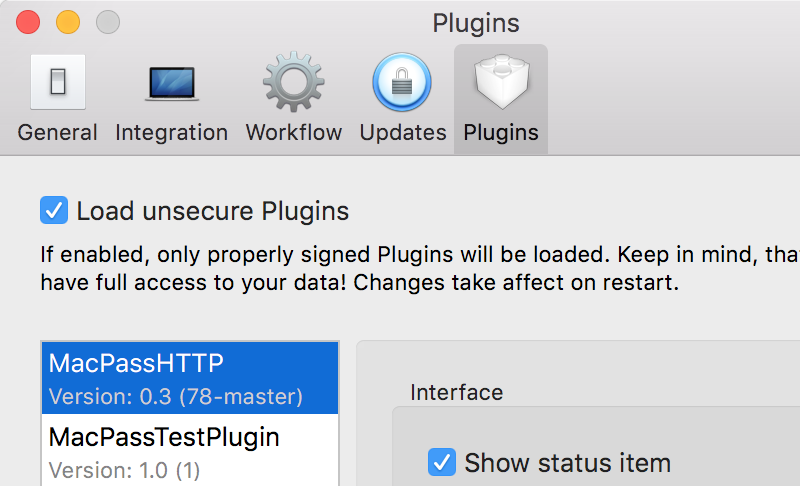
Task: Close the Plugins window with red button
Action: point(28,22)
